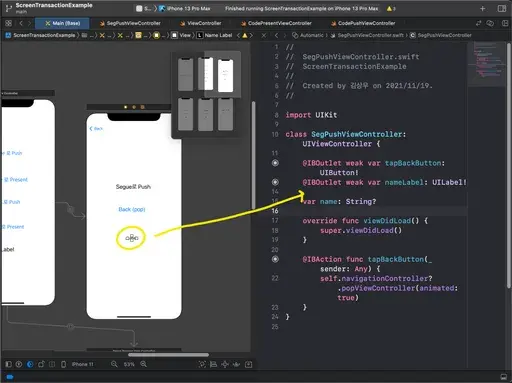Click the var name: String? line
This screenshot has width=512, height=383.
[339, 201]
